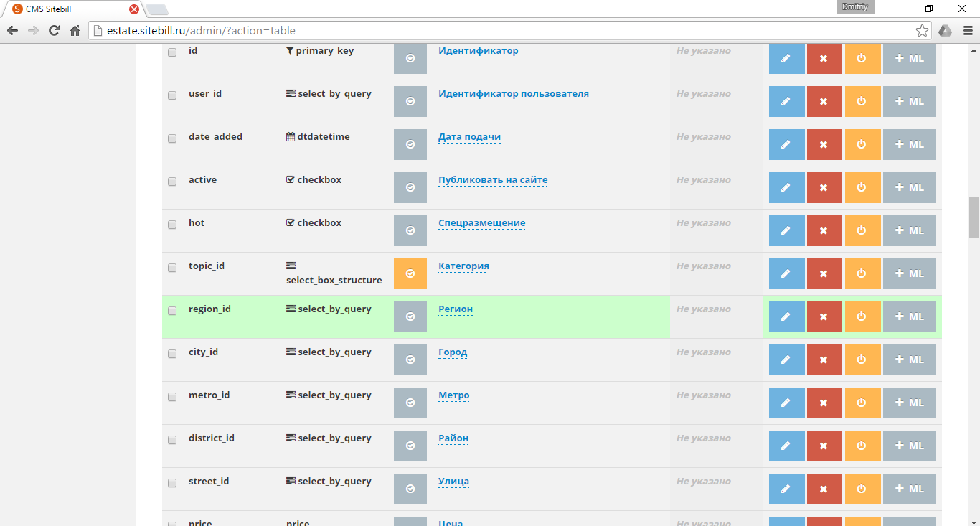
Task: Tick the hot row checkbox
Action: point(172,225)
